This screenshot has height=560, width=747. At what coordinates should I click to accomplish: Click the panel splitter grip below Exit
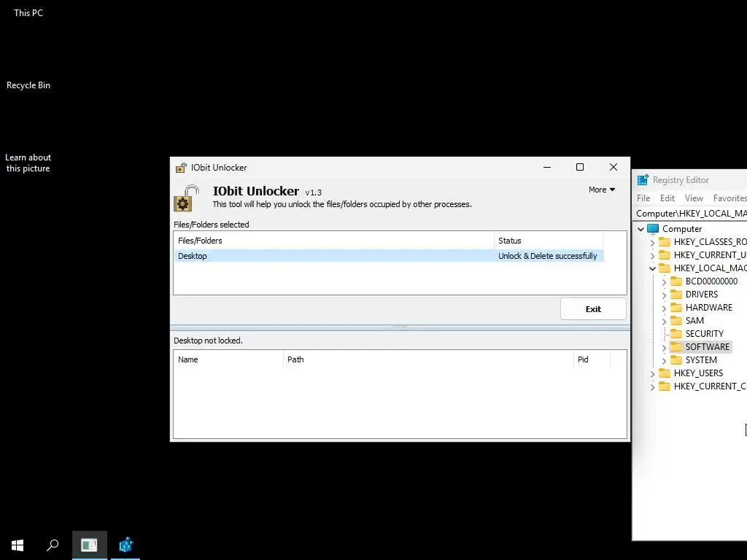coord(400,327)
